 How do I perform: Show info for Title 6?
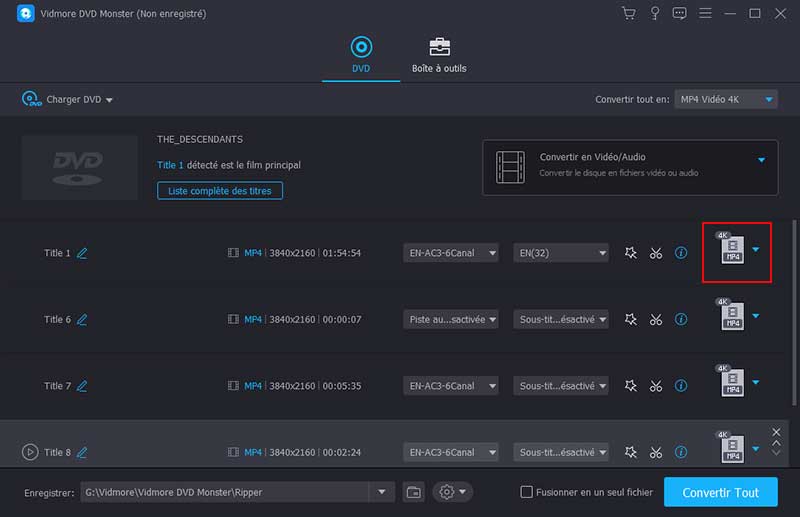pyautogui.click(x=681, y=319)
